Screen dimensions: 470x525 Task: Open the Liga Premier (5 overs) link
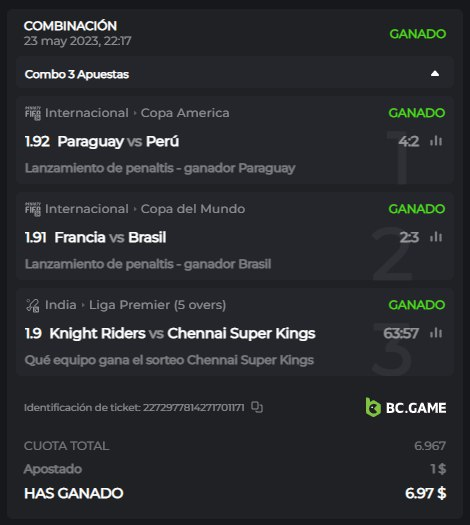(x=157, y=305)
